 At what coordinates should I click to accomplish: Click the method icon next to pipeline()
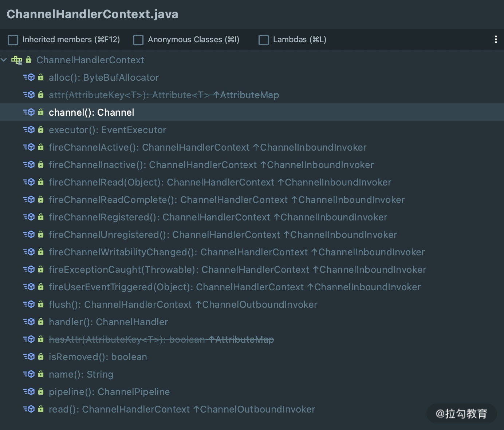tap(29, 392)
